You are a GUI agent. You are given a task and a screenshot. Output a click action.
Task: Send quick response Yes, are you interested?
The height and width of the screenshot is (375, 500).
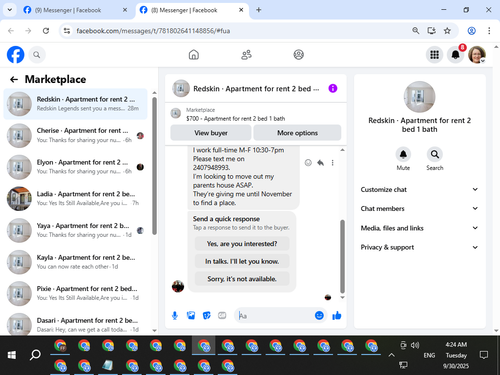pyautogui.click(x=242, y=244)
